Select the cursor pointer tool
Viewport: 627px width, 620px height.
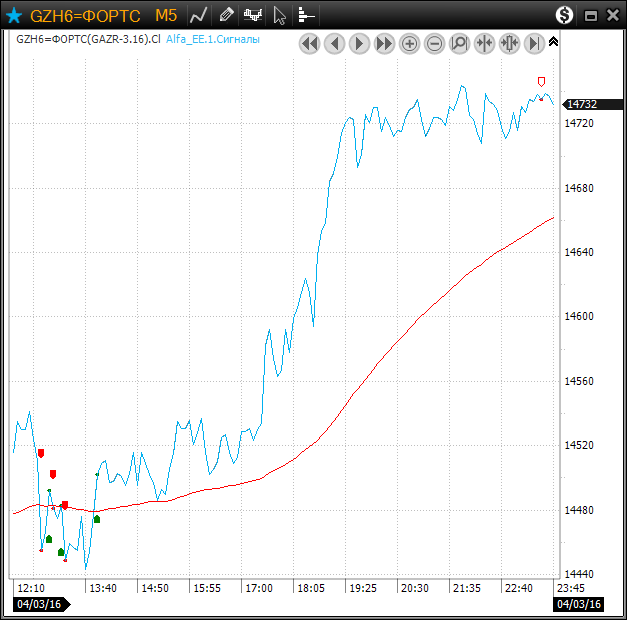(x=280, y=15)
